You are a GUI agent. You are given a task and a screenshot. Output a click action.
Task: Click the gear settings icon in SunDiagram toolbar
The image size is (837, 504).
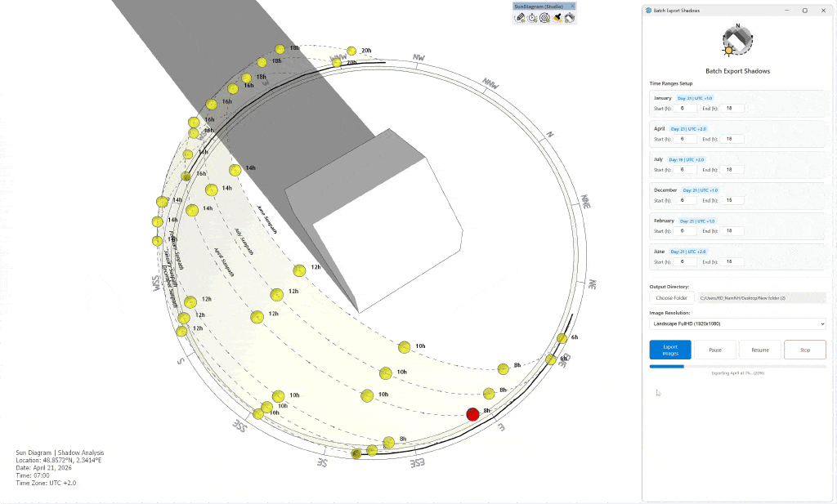pyautogui.click(x=544, y=16)
